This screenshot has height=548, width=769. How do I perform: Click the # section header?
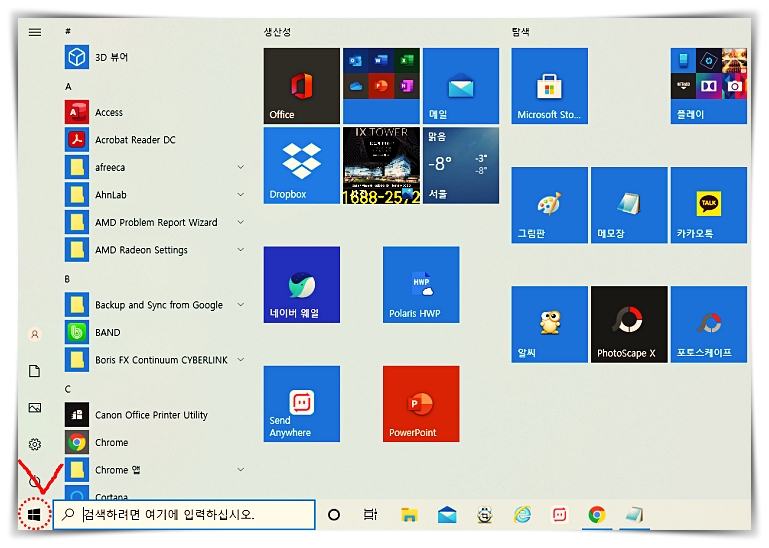point(68,31)
